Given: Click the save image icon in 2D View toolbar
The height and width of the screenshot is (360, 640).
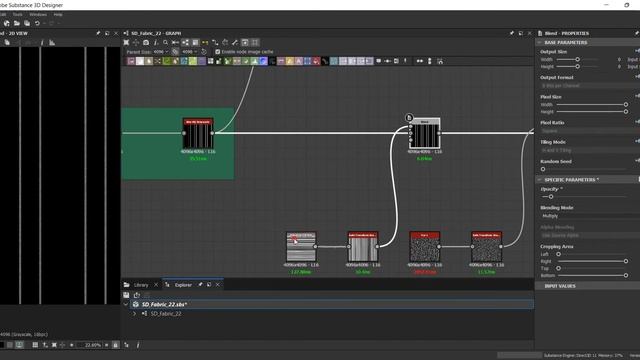Looking at the screenshot, I should pyautogui.click(x=7, y=42).
